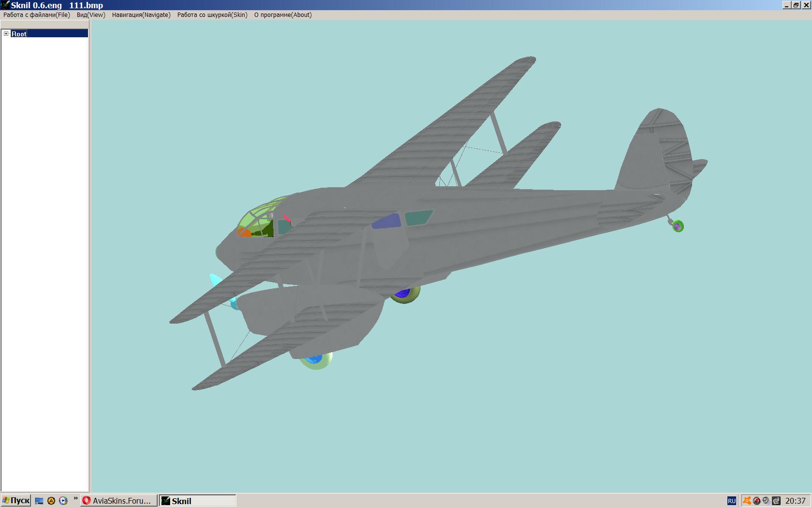
Task: Open the volume speaker tray icon
Action: click(x=766, y=501)
